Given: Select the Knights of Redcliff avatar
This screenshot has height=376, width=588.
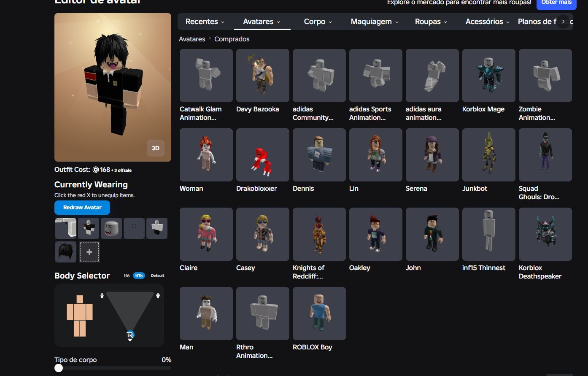Looking at the screenshot, I should (319, 234).
